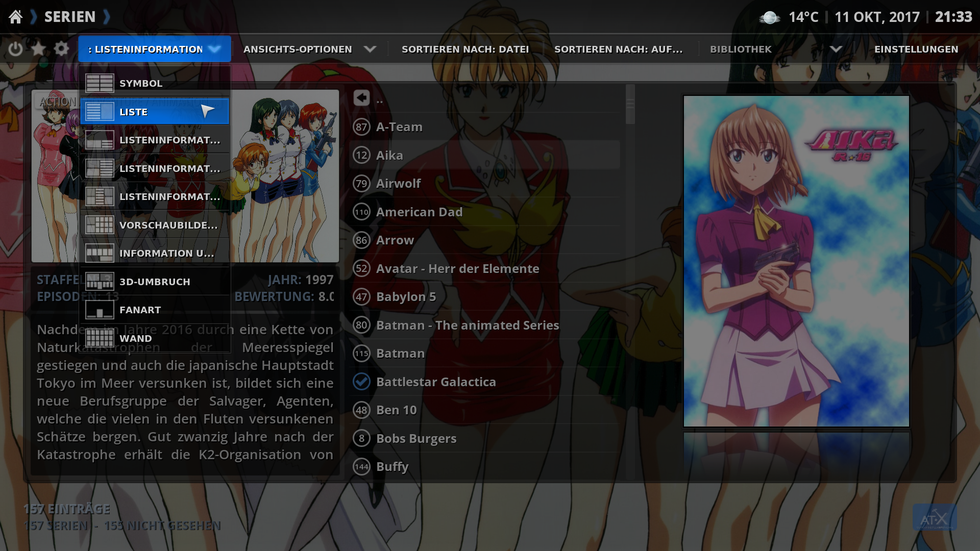This screenshot has height=551, width=980.
Task: Click the weather cloud icon
Action: (x=770, y=18)
